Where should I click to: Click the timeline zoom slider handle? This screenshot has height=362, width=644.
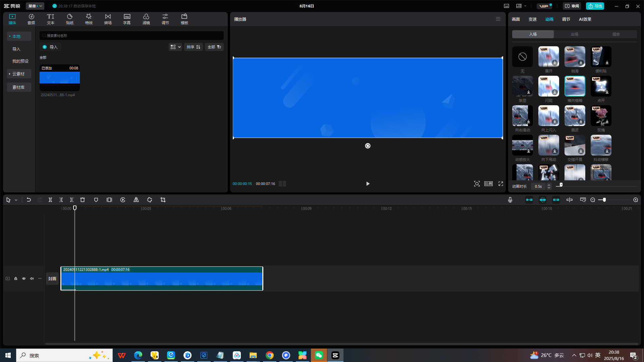tap(604, 200)
